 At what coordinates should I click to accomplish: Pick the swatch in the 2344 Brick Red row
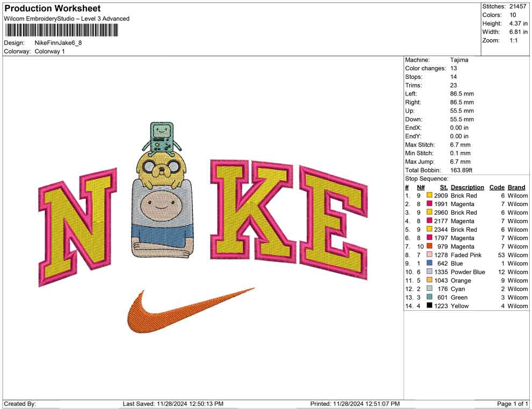point(429,229)
